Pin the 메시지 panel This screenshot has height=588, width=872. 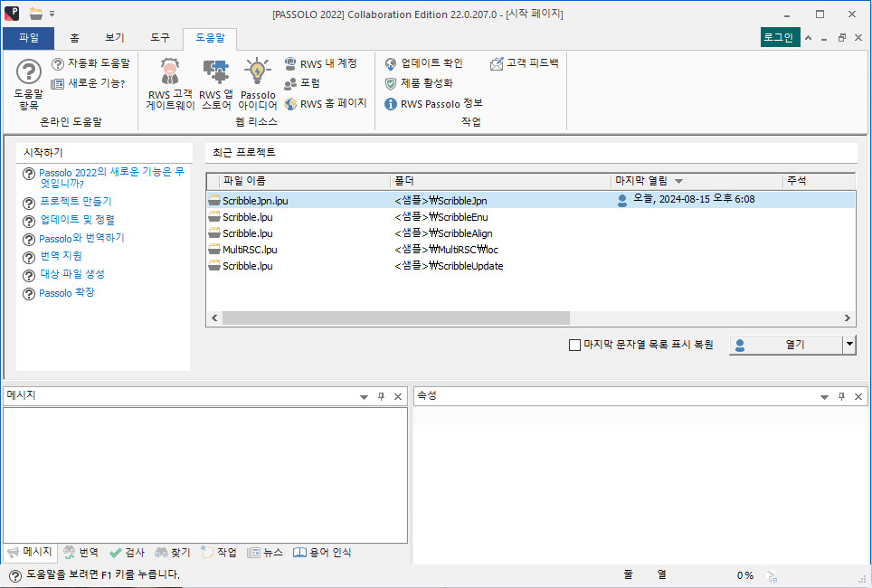[x=381, y=396]
